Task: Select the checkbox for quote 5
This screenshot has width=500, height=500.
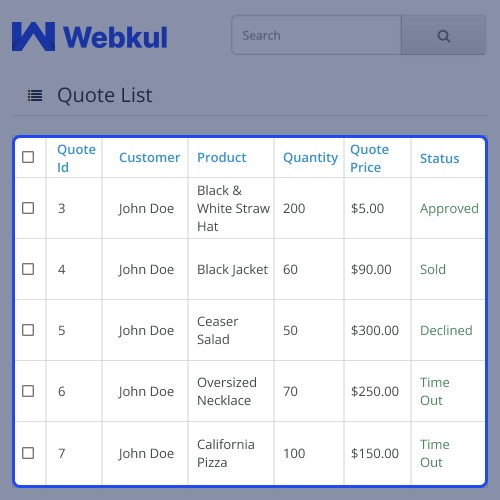Action: click(28, 330)
